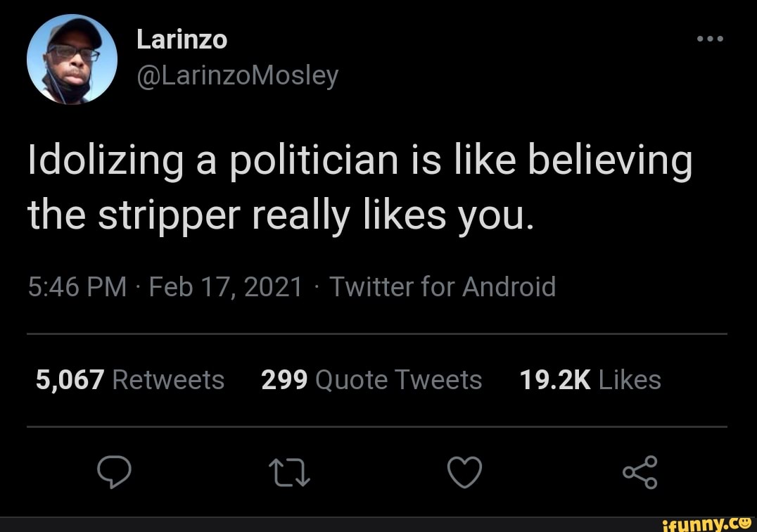Click Larinzo's profile avatar photo
The width and height of the screenshot is (757, 532).
pyautogui.click(x=72, y=59)
